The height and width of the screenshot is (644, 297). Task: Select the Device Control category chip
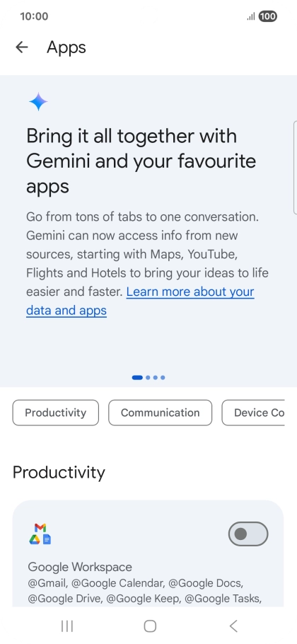253,413
